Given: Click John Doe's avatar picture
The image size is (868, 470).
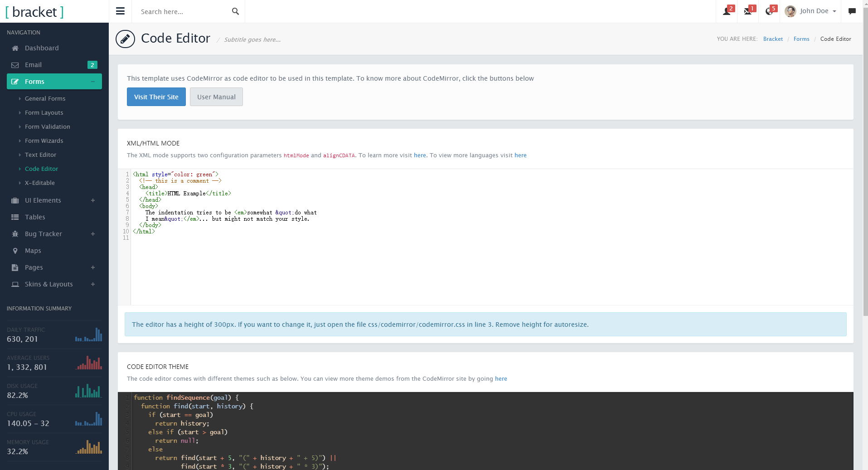Looking at the screenshot, I should [x=790, y=11].
